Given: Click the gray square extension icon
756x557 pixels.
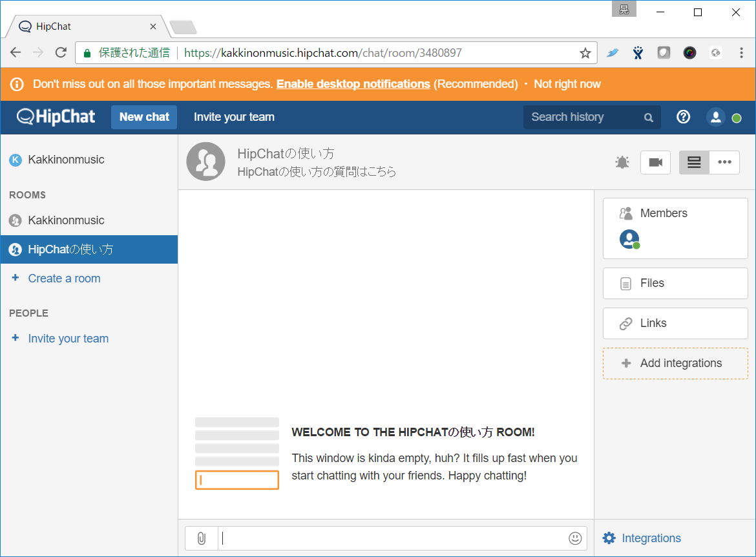Looking at the screenshot, I should click(x=664, y=53).
